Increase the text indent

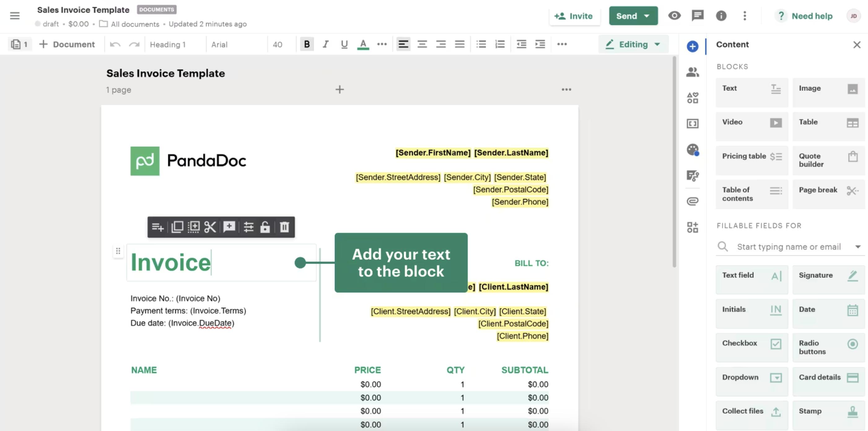click(x=540, y=44)
